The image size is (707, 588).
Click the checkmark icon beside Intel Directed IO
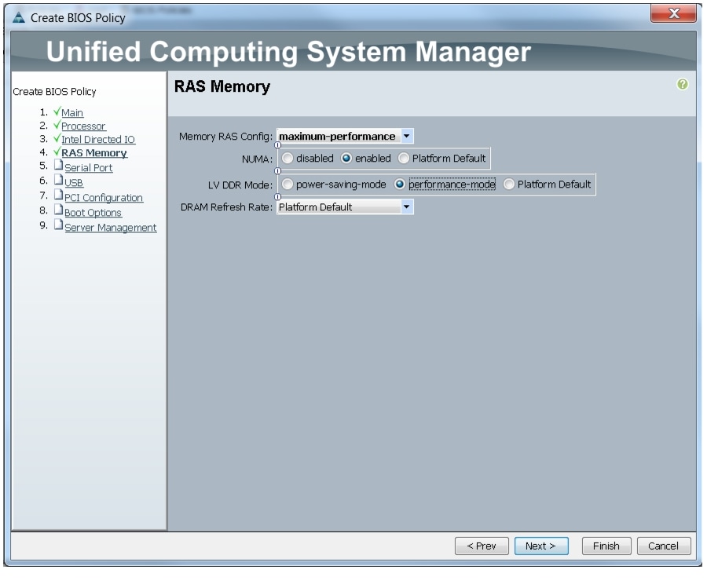click(57, 138)
